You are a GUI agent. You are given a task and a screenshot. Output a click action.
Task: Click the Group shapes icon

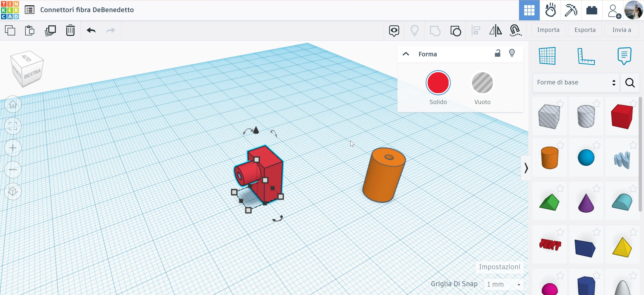tap(435, 31)
